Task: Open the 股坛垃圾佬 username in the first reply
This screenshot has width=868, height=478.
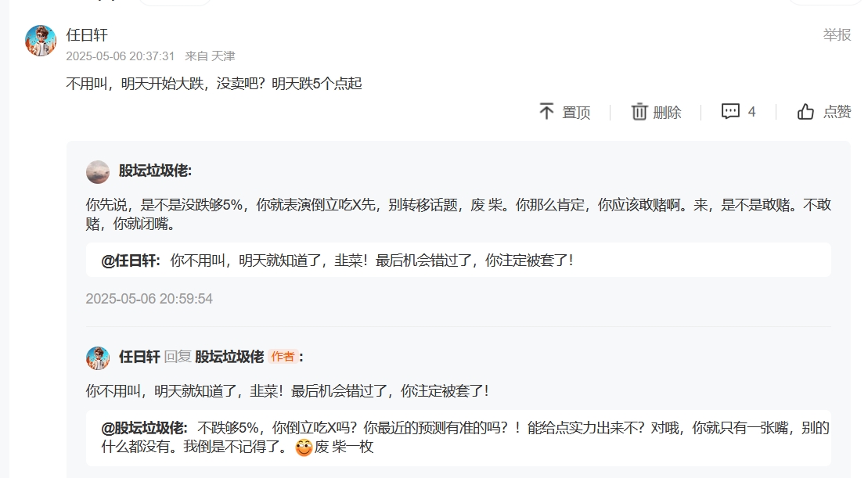Action: tap(155, 171)
